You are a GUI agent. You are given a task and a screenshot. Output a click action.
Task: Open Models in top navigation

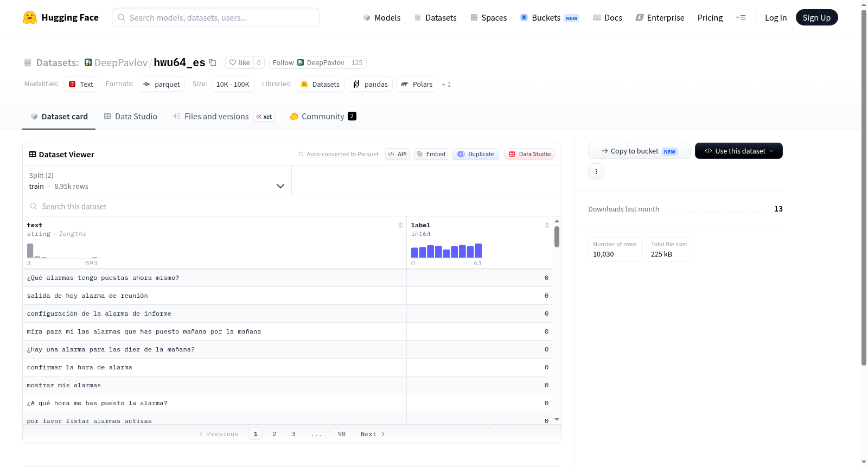tap(382, 18)
